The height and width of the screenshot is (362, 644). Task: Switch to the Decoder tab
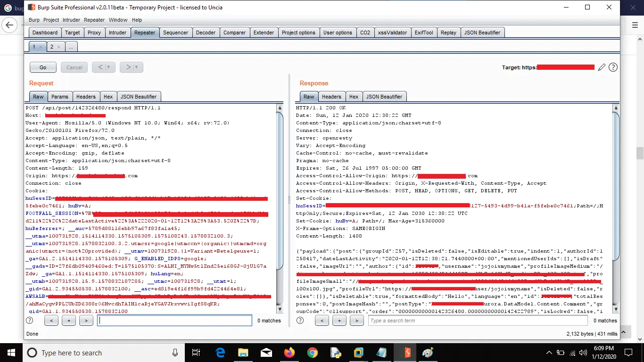206,33
